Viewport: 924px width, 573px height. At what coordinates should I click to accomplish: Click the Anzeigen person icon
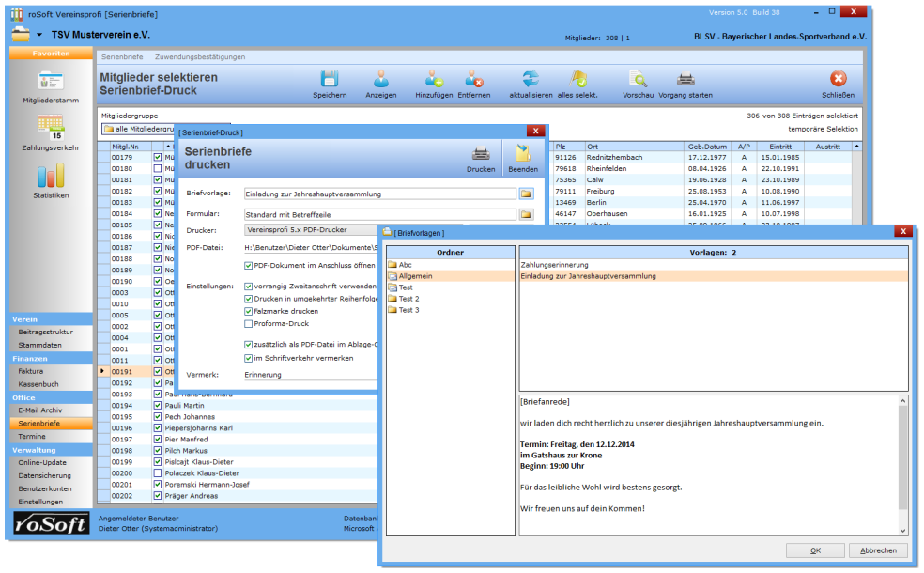click(x=380, y=80)
